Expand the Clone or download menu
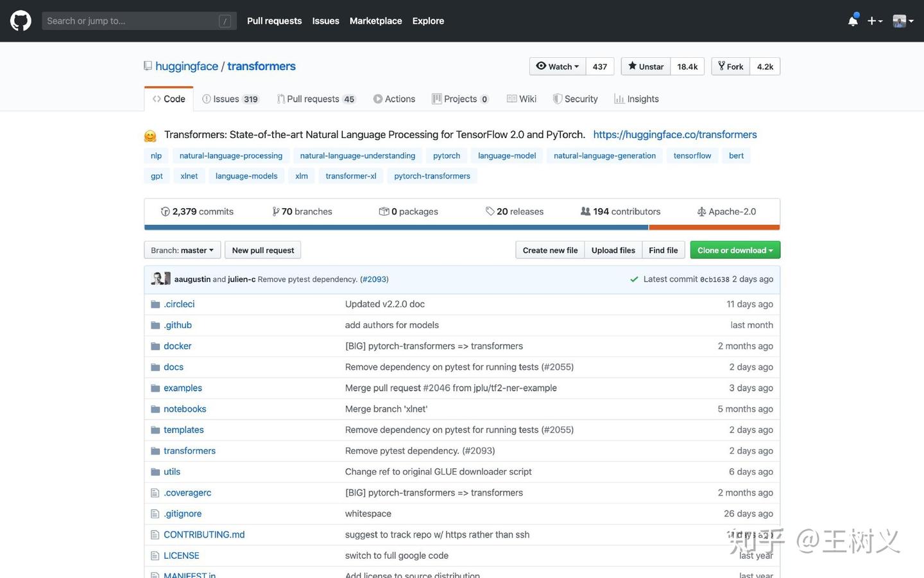This screenshot has height=578, width=924. 735,250
